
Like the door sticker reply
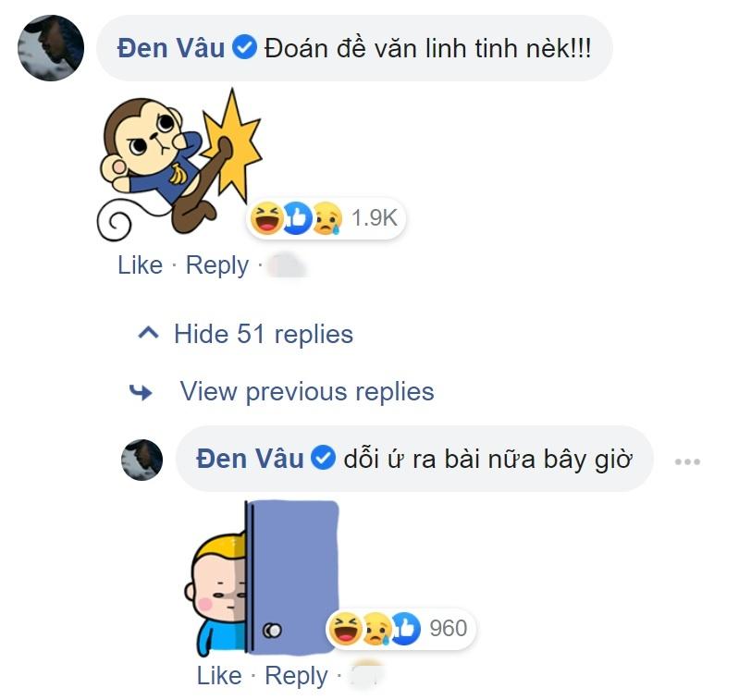pyautogui.click(x=221, y=676)
